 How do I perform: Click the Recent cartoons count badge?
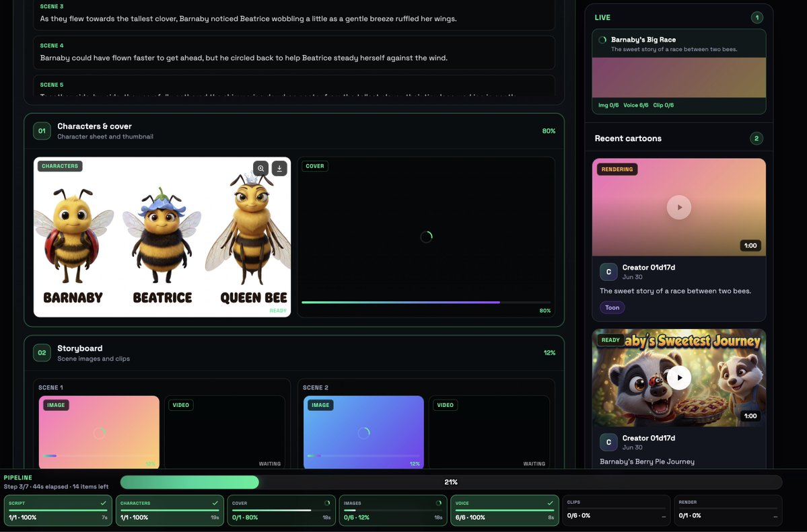[756, 139]
